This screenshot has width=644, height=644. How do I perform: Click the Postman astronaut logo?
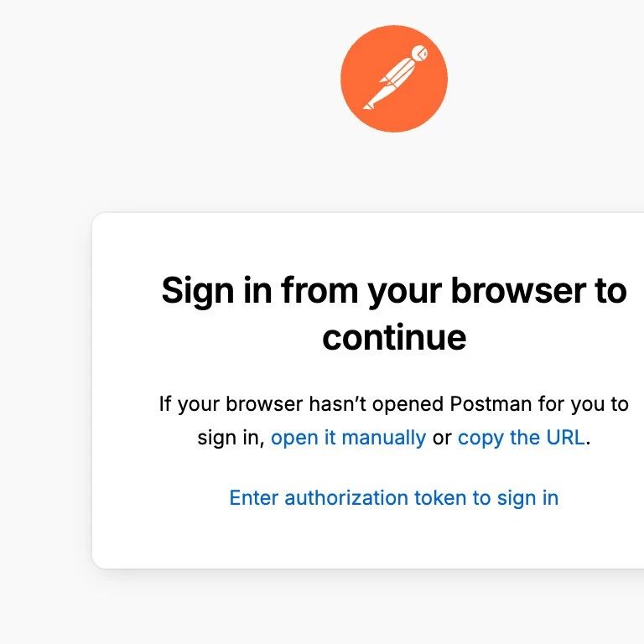tap(394, 79)
